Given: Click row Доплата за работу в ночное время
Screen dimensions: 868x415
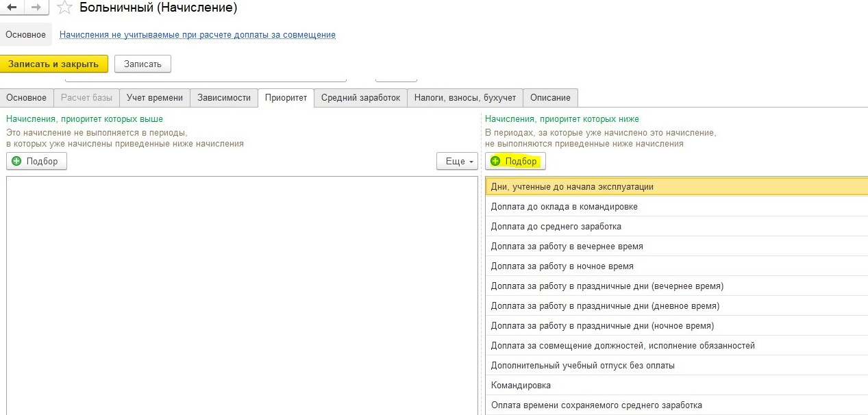Looking at the screenshot, I should tap(562, 266).
